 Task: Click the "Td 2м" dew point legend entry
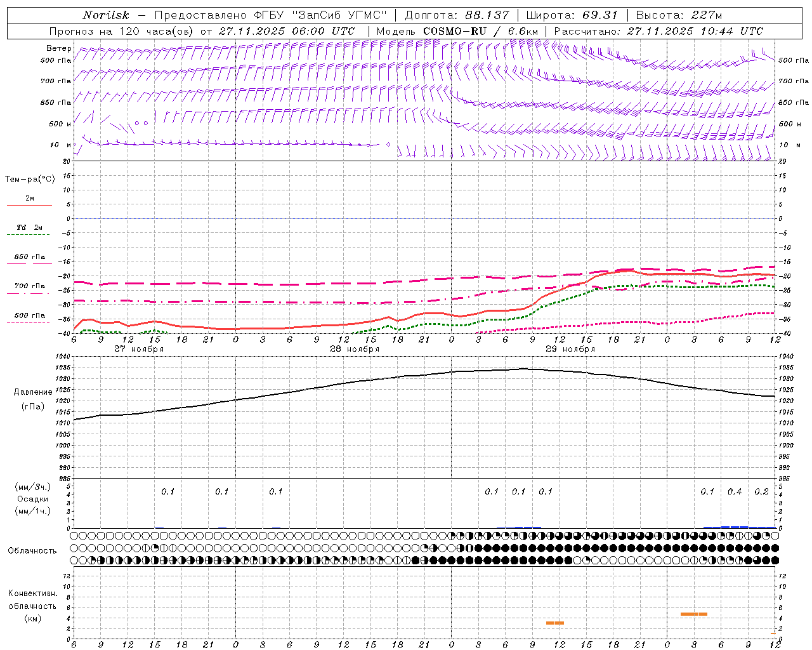29,229
